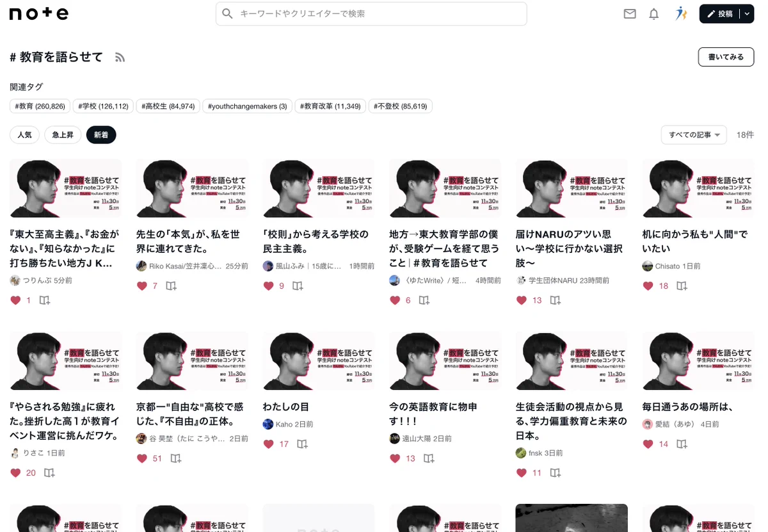
Task: Bookmark the article by りさこ
Action: click(49, 472)
